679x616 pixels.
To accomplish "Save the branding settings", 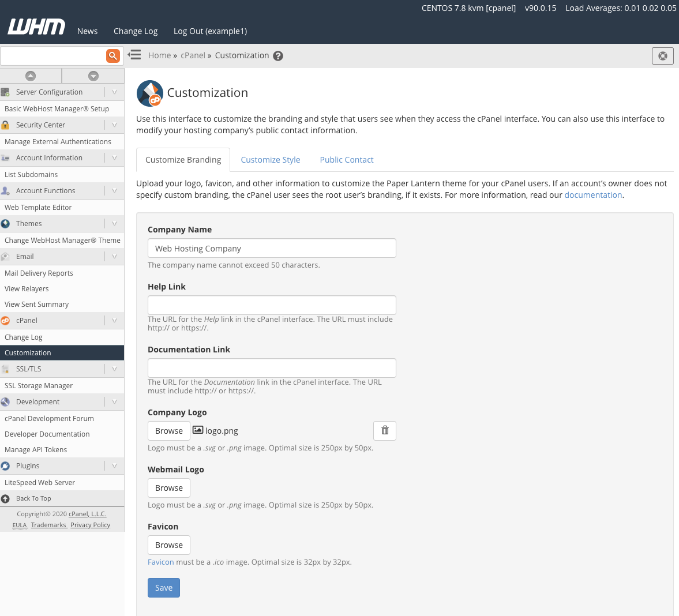I will pyautogui.click(x=164, y=588).
